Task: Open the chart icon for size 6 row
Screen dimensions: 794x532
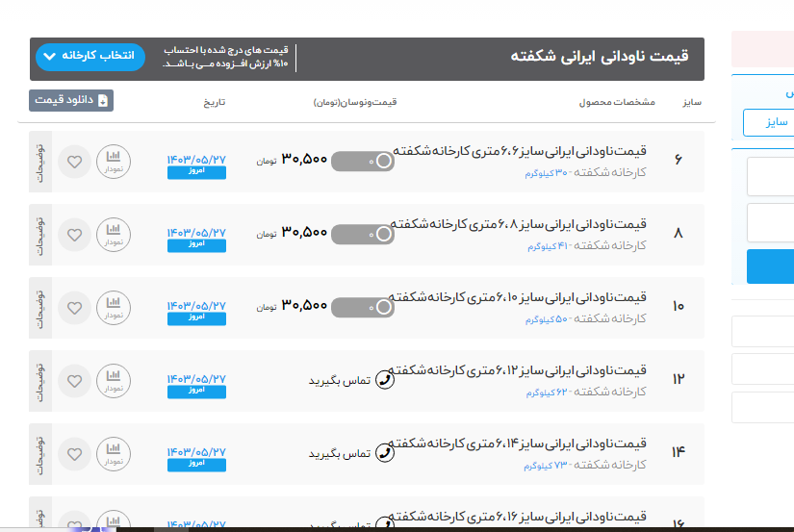Action: pos(114,161)
